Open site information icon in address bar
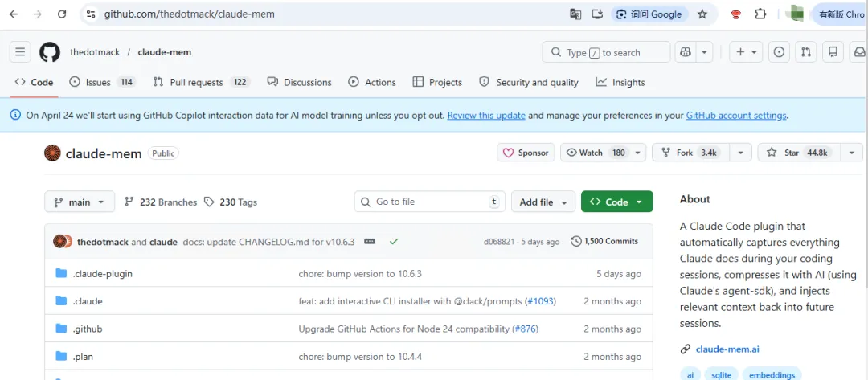868x380 pixels. (x=91, y=14)
